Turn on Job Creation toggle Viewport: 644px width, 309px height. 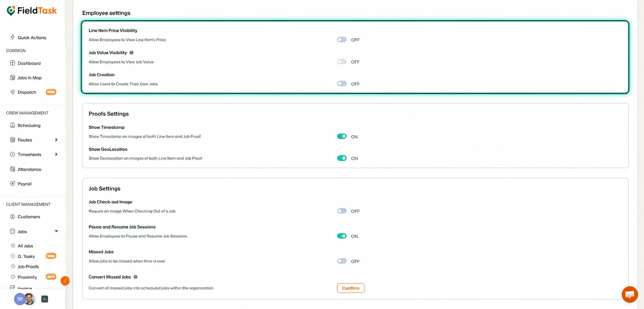click(x=342, y=84)
